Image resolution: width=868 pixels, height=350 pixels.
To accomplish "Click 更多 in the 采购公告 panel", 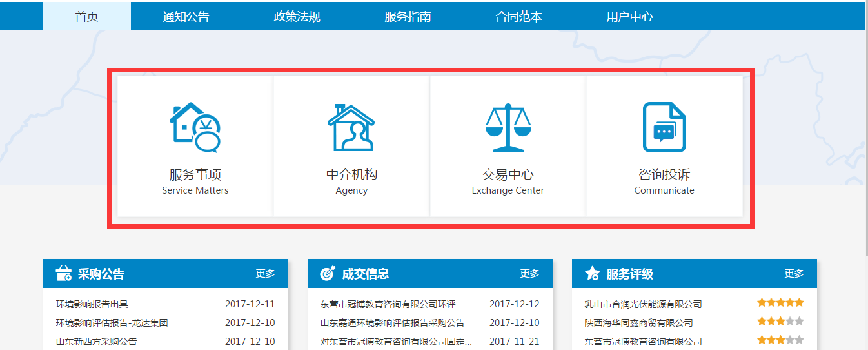I will pyautogui.click(x=265, y=274).
